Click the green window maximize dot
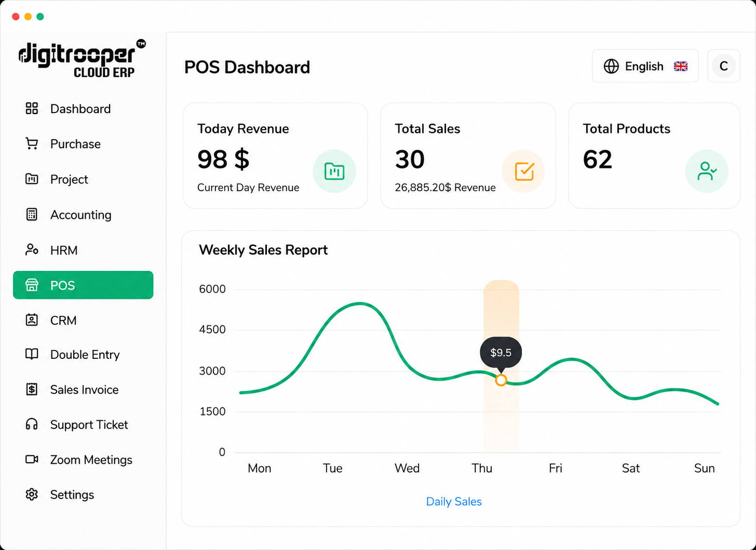 tap(40, 16)
